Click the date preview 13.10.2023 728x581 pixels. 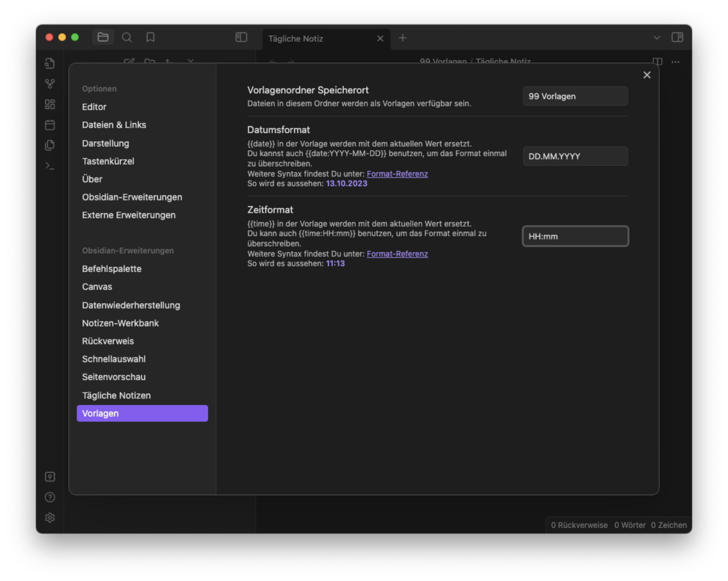point(346,184)
